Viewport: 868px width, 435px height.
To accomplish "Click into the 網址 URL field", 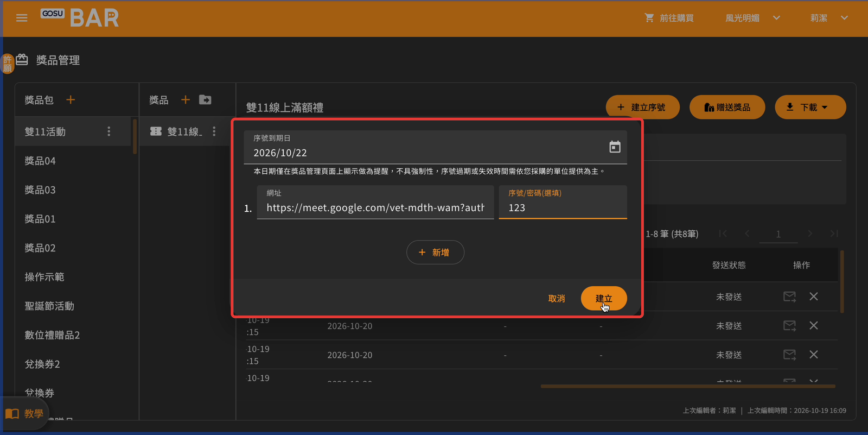I will pyautogui.click(x=375, y=202).
